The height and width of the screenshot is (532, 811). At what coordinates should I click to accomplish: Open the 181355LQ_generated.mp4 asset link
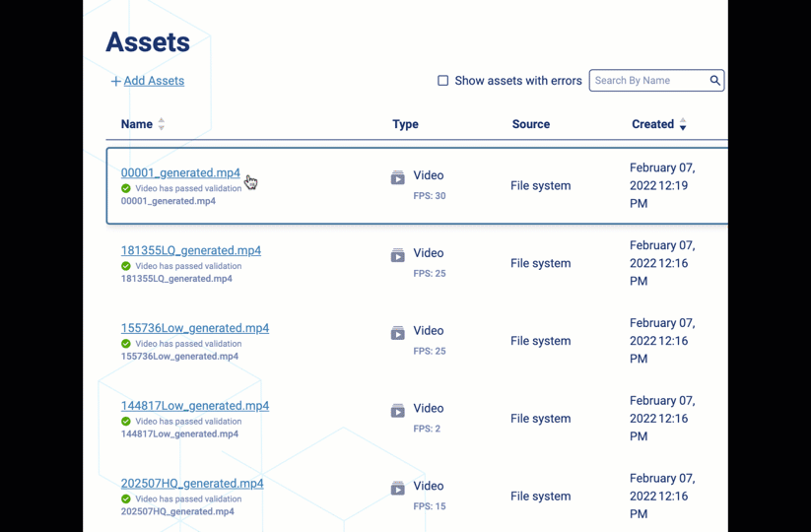pyautogui.click(x=191, y=250)
